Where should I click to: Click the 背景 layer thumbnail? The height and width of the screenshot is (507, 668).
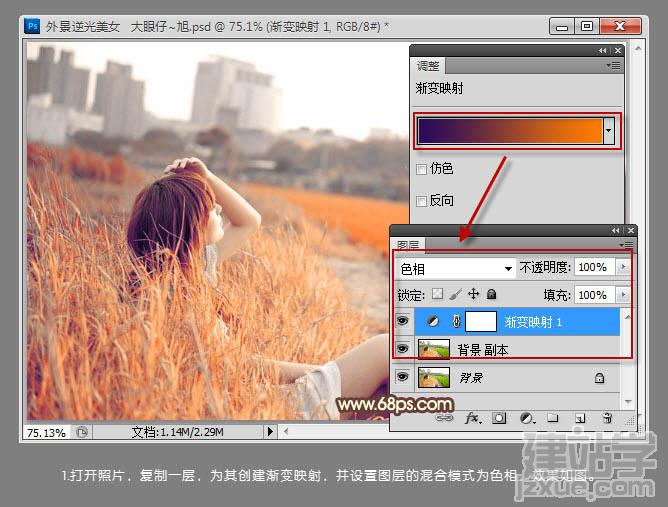[434, 377]
